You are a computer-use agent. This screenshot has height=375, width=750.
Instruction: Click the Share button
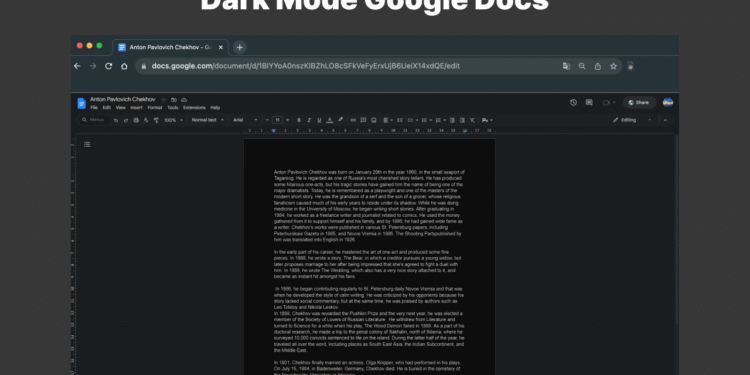(640, 102)
